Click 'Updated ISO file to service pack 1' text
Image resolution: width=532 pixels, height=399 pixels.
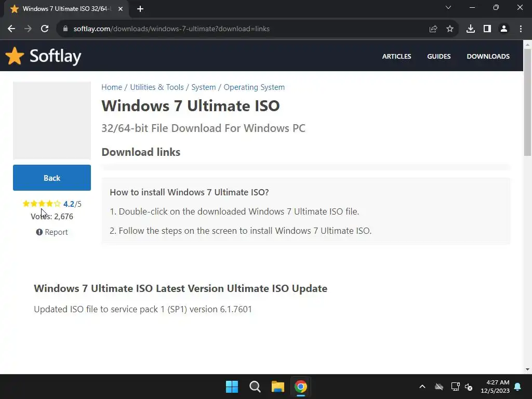click(143, 310)
